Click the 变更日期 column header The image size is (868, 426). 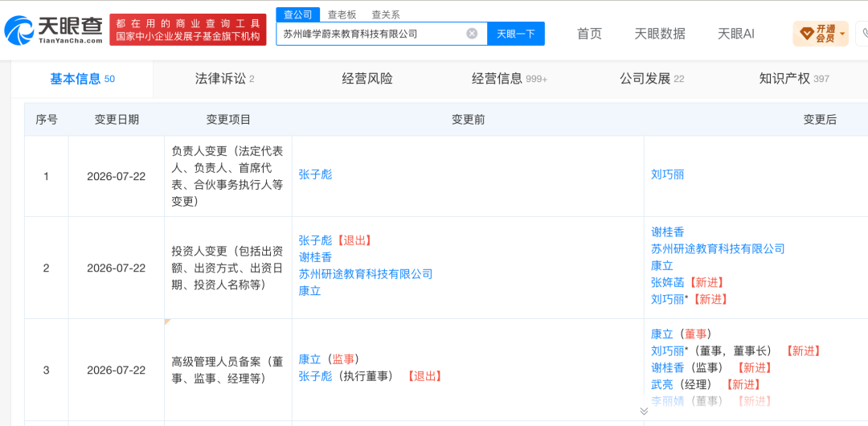click(117, 120)
